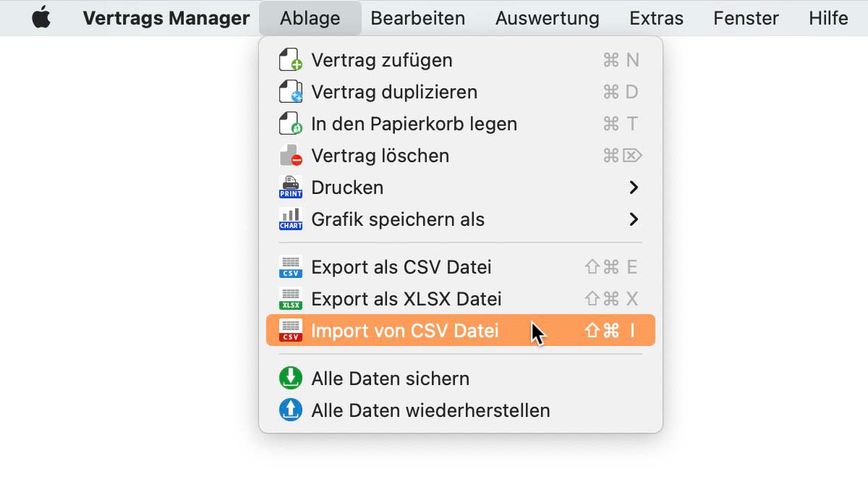Click the CHART graphic icon

point(290,219)
